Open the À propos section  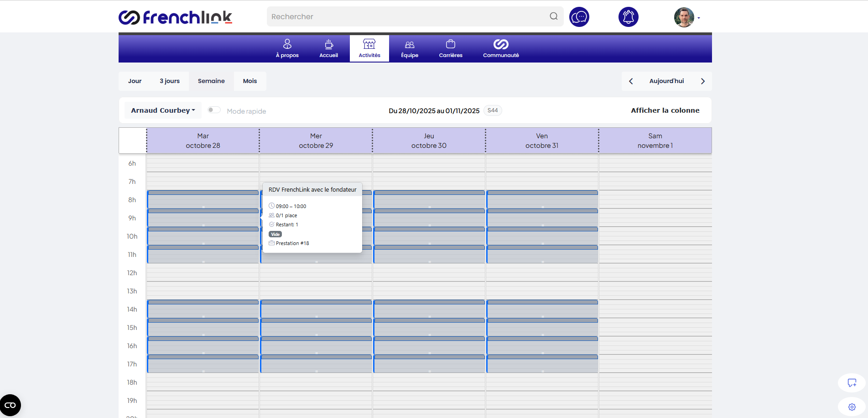[x=287, y=48]
